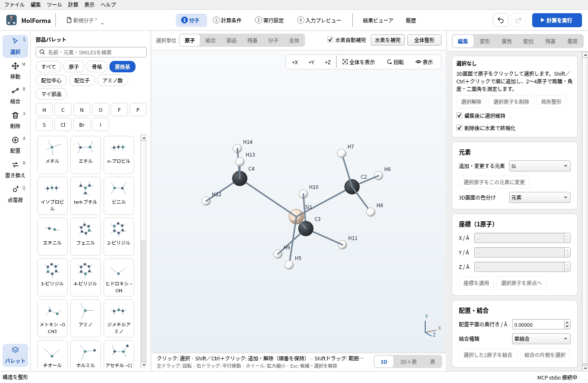The width and height of the screenshot is (588, 383).
Task: Switch view mode to 3D+表
Action: point(408,362)
